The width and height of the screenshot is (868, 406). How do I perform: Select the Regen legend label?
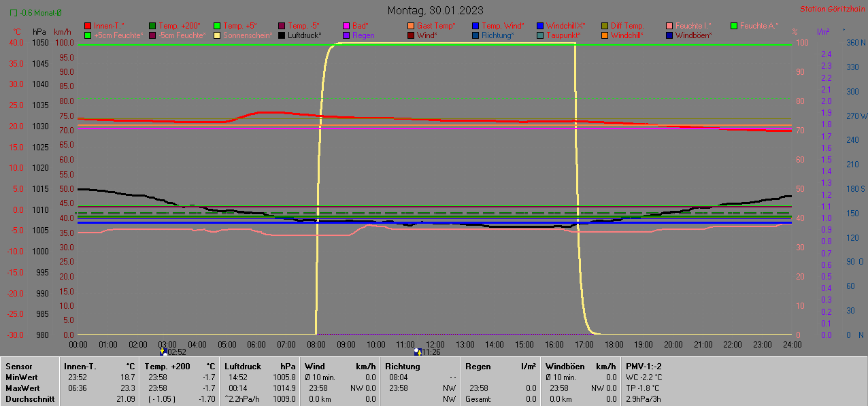363,35
